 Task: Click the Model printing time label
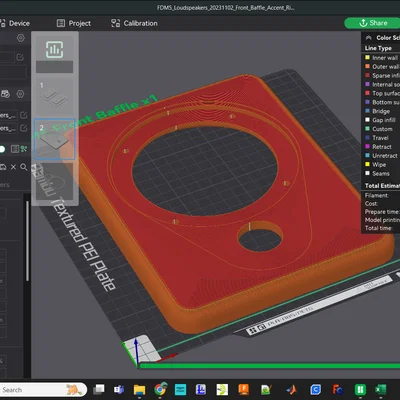382,220
